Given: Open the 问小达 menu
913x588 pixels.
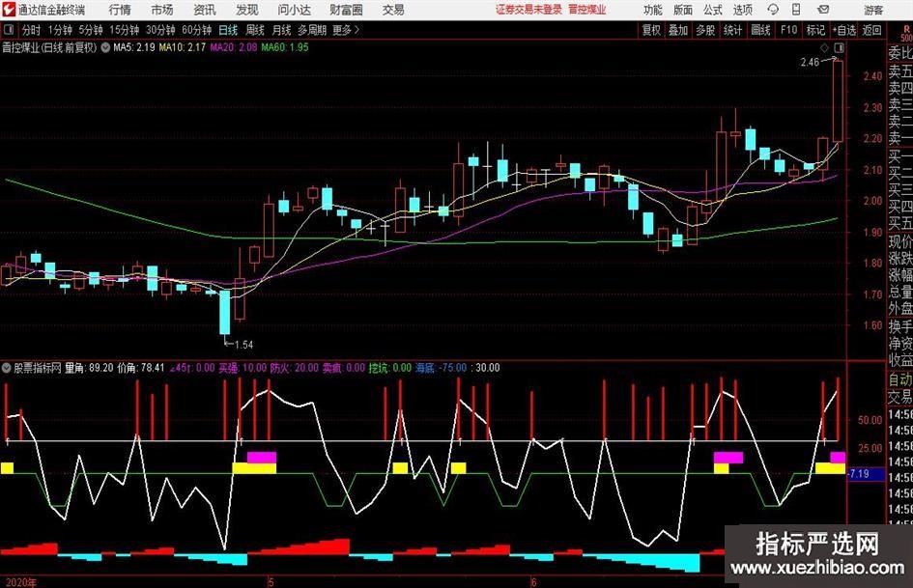Looking at the screenshot, I should (294, 10).
